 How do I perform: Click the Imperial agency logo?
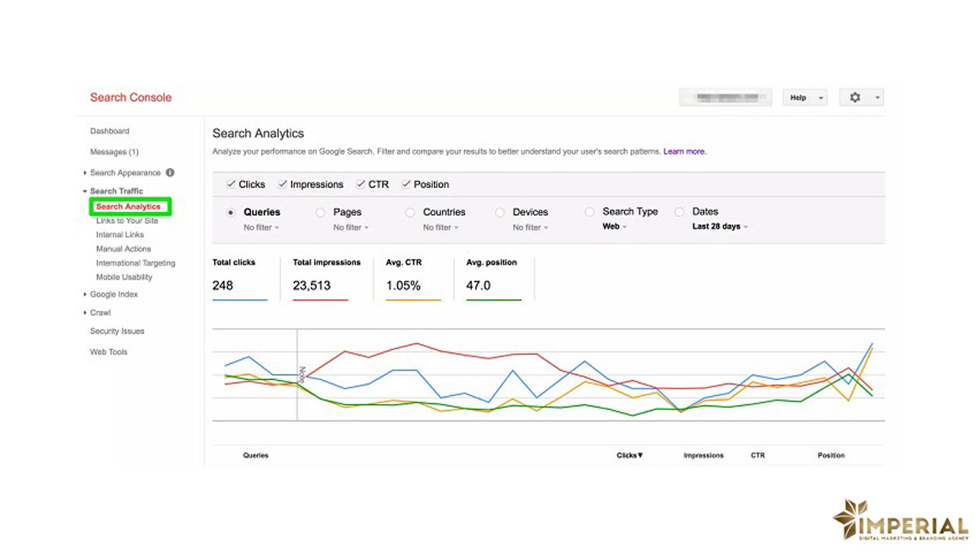(x=900, y=520)
